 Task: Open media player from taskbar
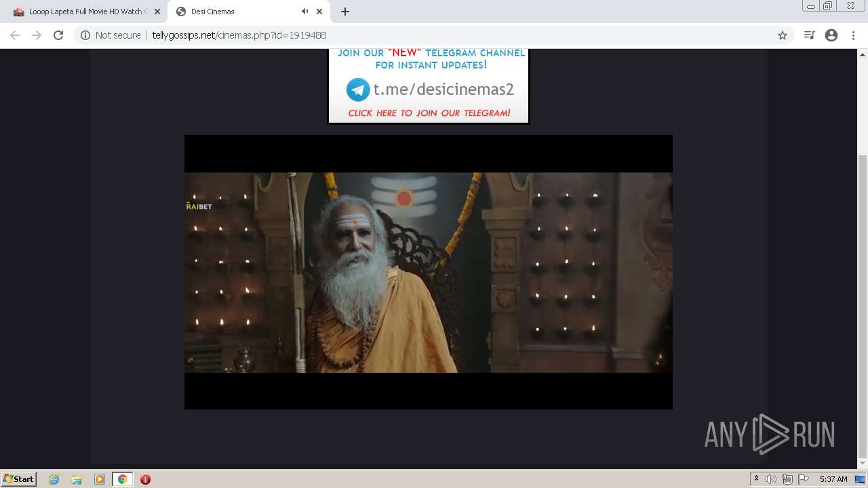pyautogui.click(x=100, y=479)
